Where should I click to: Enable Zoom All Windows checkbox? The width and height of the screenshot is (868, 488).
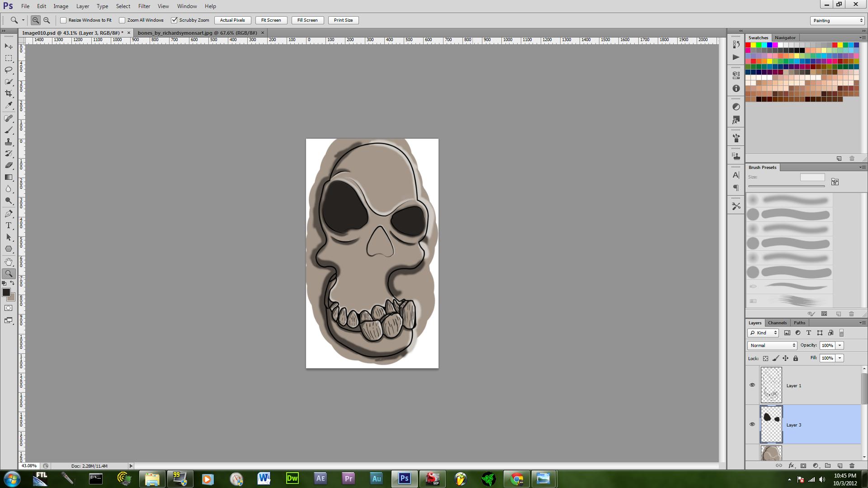(x=122, y=20)
